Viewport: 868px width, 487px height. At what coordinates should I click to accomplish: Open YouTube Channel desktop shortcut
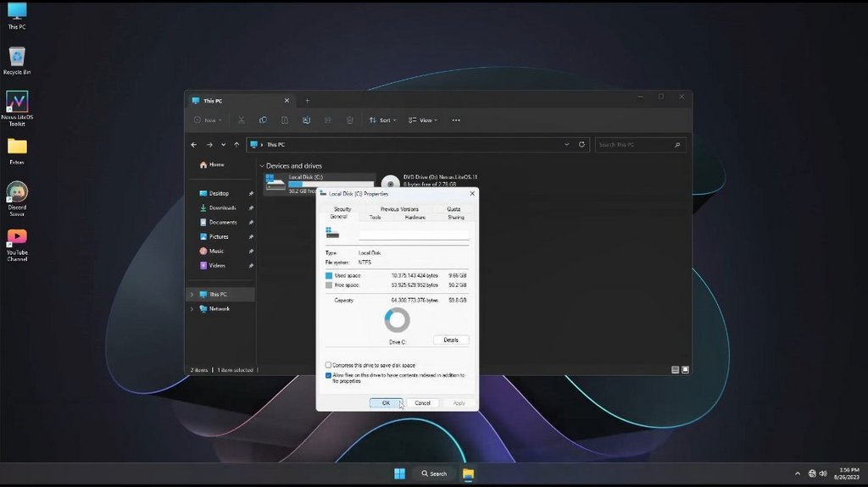17,245
